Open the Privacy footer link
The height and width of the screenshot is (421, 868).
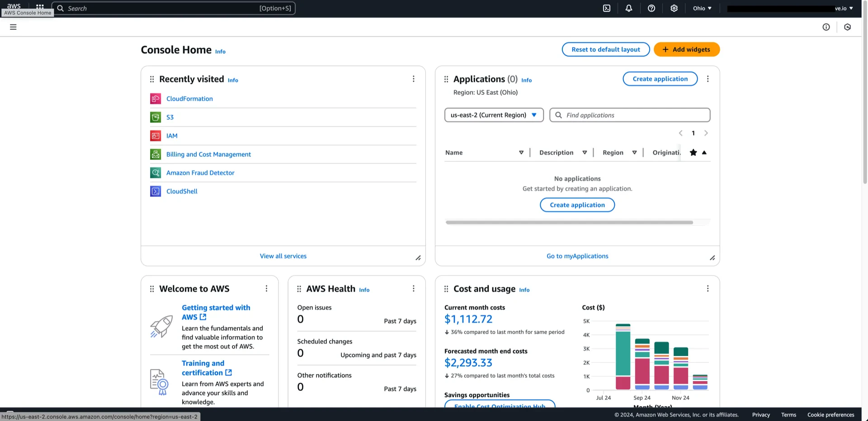(761, 415)
